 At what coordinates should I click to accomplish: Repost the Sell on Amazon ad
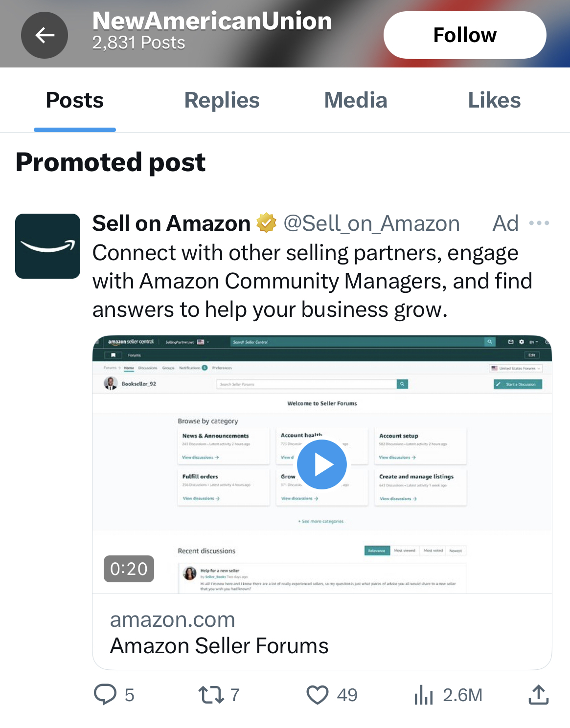click(x=211, y=694)
